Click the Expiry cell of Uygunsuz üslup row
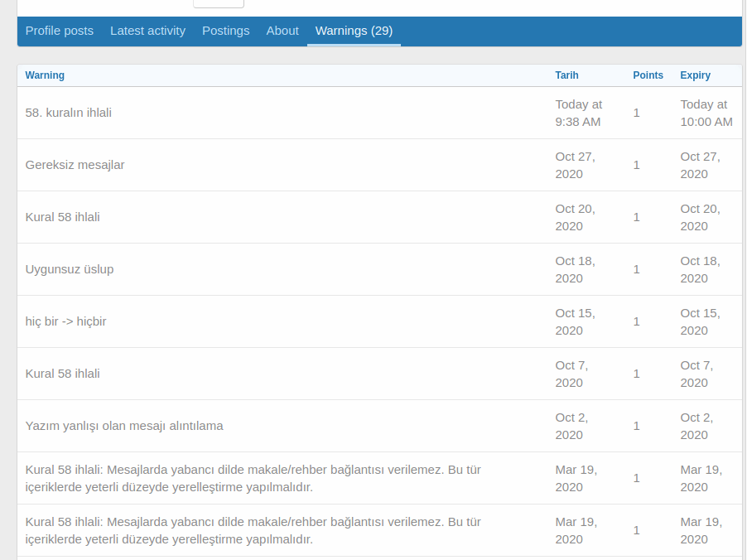747x560 pixels. pyautogui.click(x=701, y=270)
